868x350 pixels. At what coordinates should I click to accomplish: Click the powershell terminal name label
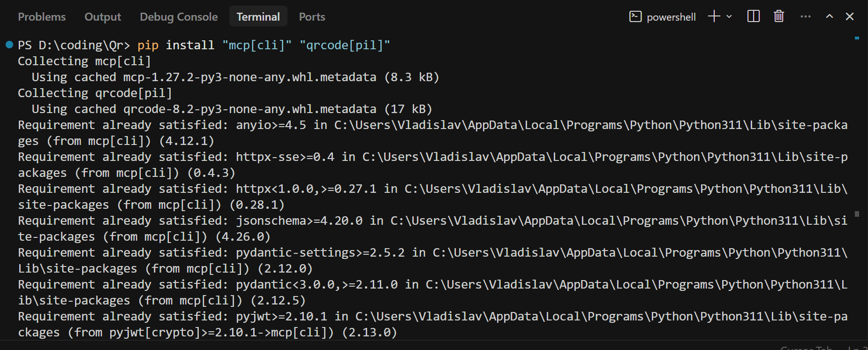pos(671,17)
